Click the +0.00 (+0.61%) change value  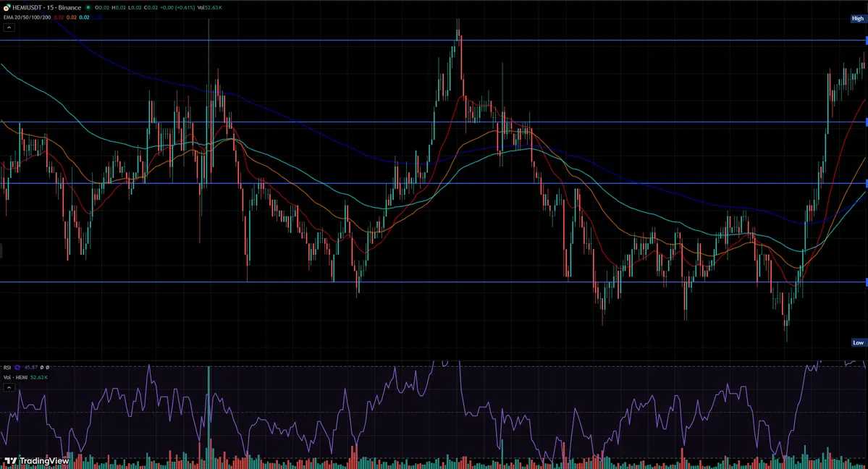(177, 8)
